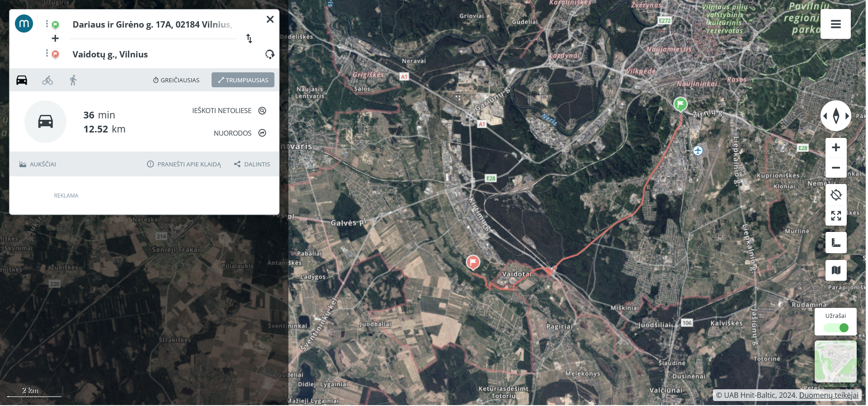Expand the Aukščiai elevation profile
Viewport: 868px width, 406px height.
(x=38, y=164)
